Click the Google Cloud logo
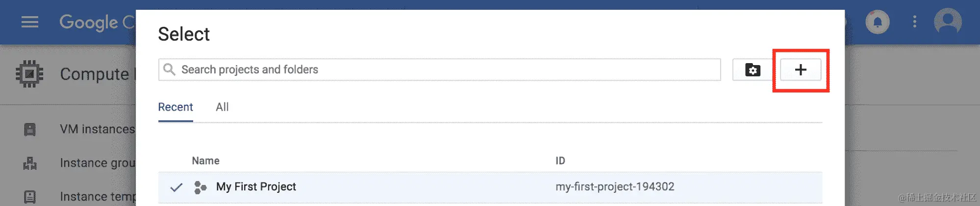Screen dimensions: 980x206 pos(97,22)
